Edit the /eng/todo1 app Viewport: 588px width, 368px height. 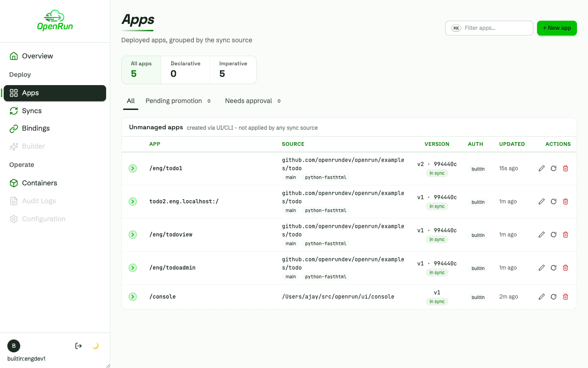tap(542, 168)
